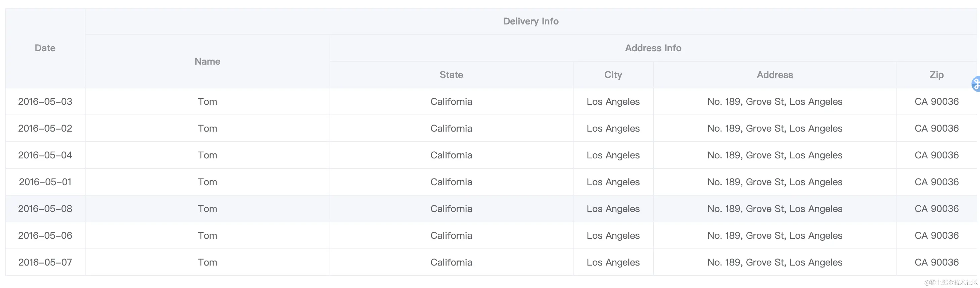The height and width of the screenshot is (288, 980).
Task: Click Tom in the 2016-05-03 row
Action: (207, 102)
